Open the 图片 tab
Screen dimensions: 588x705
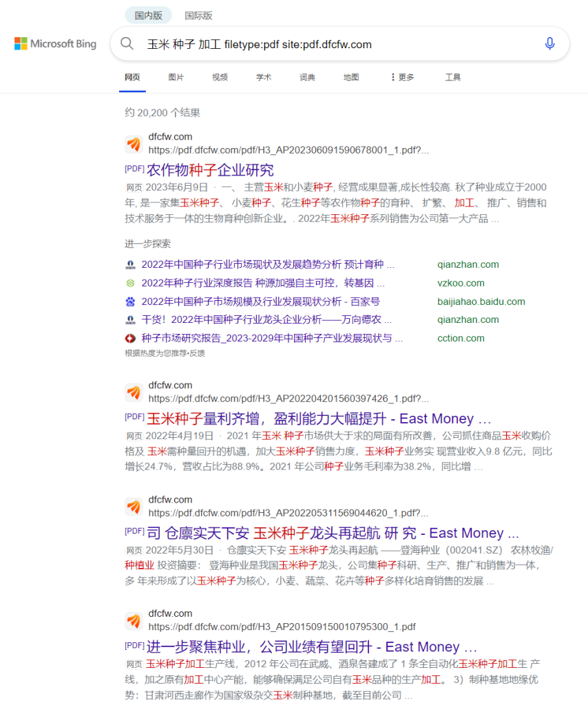[x=176, y=77]
